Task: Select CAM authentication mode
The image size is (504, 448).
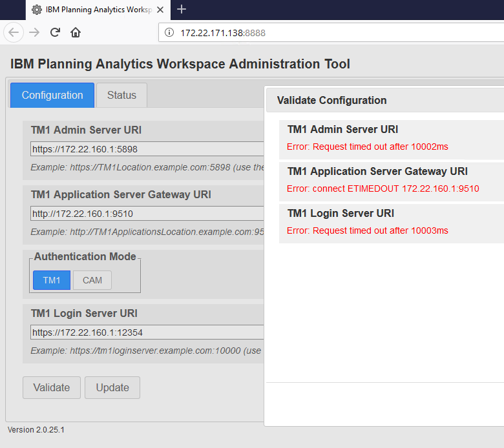Action: pyautogui.click(x=92, y=280)
